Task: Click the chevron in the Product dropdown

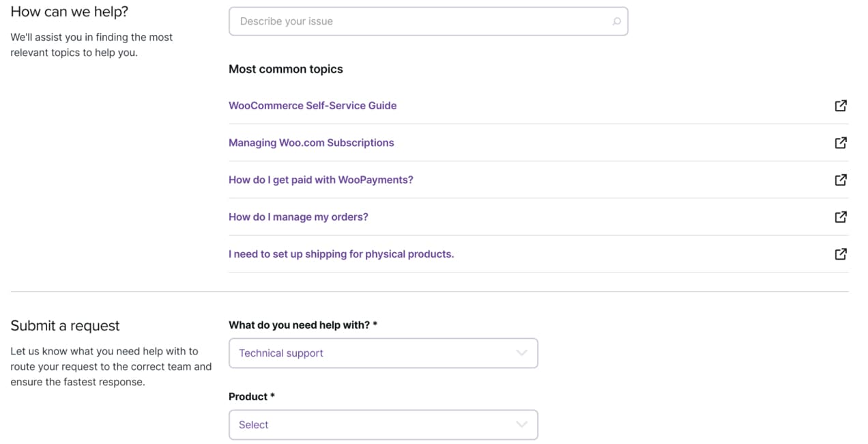Action: click(522, 425)
